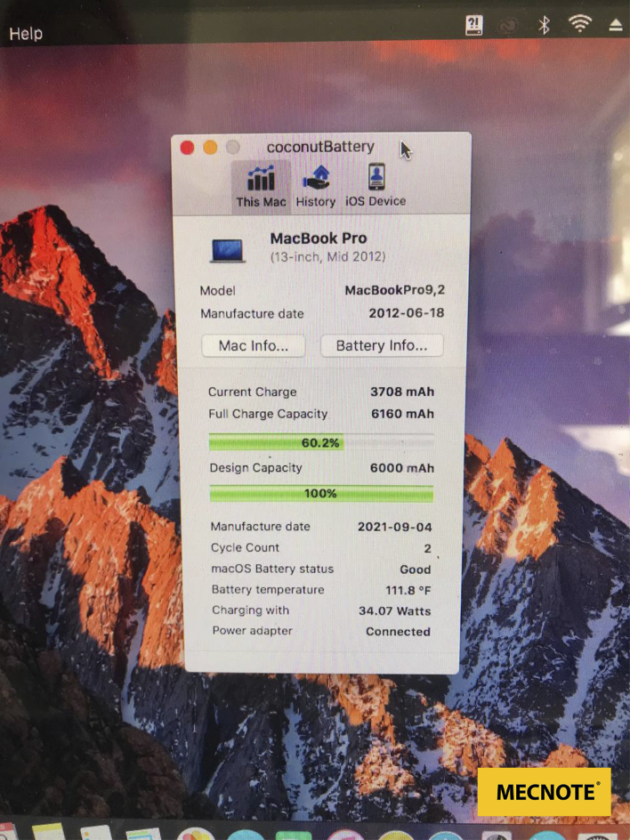Viewport: 630px width, 840px height.
Task: Select the 111.8 °F temperature value
Action: pyautogui.click(x=408, y=590)
